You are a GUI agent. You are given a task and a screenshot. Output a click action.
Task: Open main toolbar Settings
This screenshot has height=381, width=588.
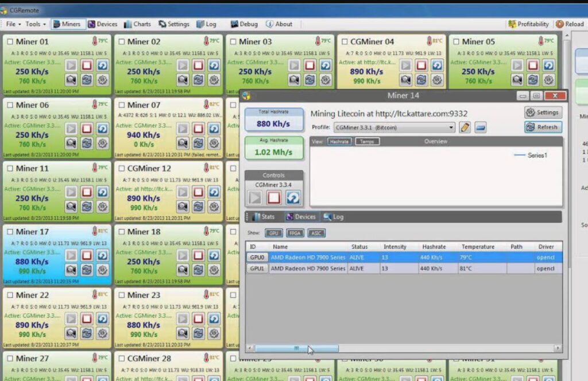tap(174, 24)
